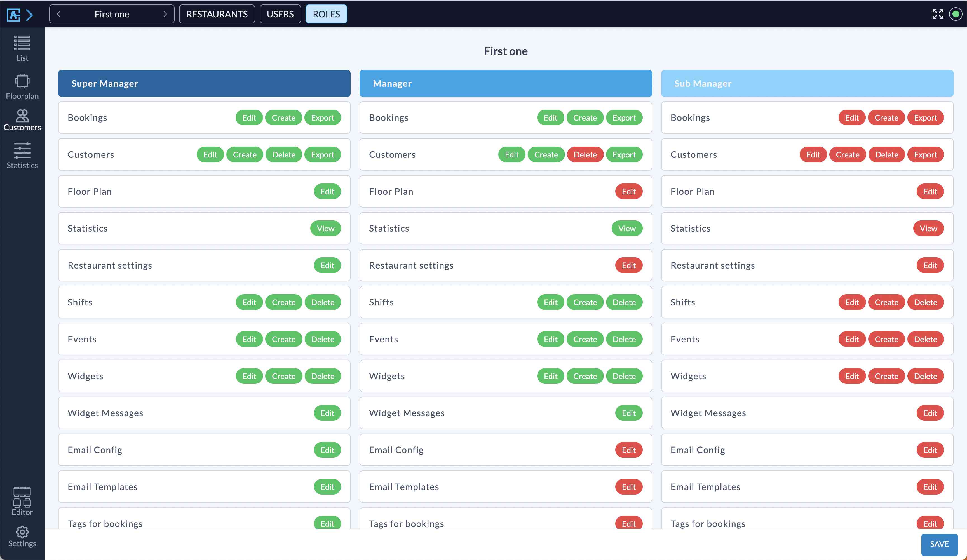Screen dimensions: 967x560
Task: Toggle Manager Floor Plan Edit permission
Action: point(628,191)
